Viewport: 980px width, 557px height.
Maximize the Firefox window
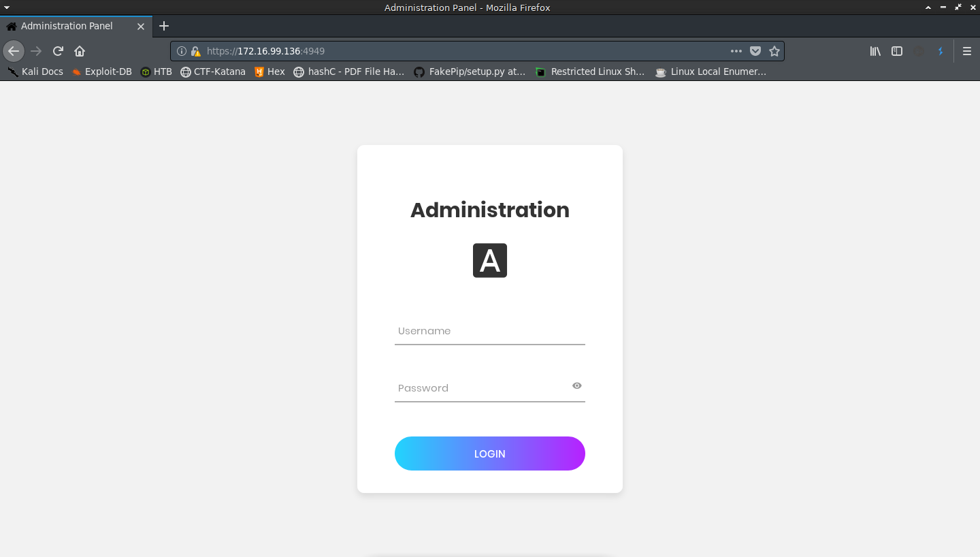(958, 7)
